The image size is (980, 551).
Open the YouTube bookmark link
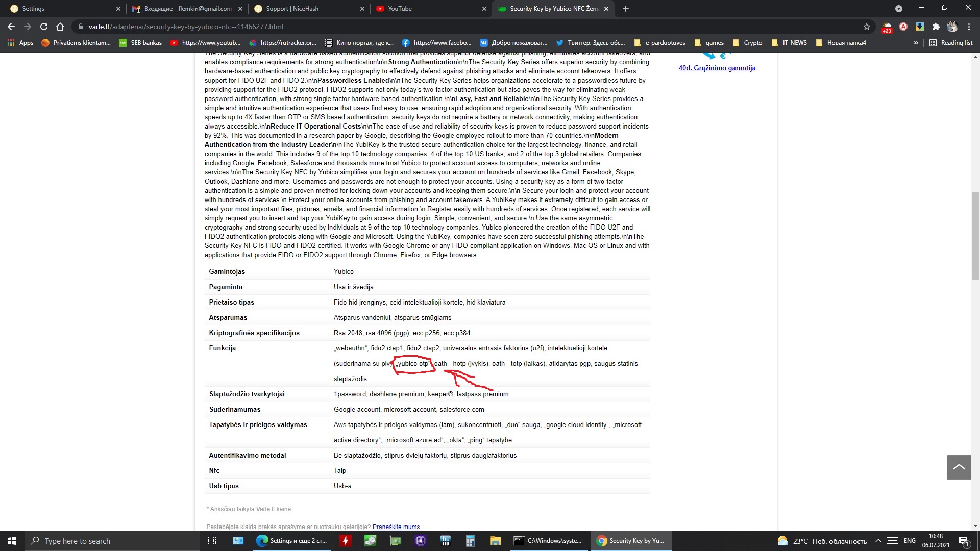[206, 43]
